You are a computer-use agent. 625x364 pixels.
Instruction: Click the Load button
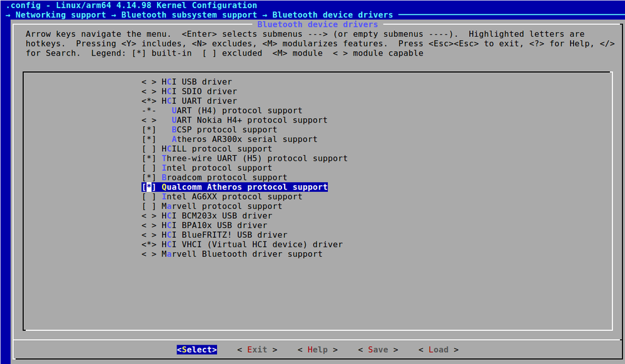pos(439,350)
